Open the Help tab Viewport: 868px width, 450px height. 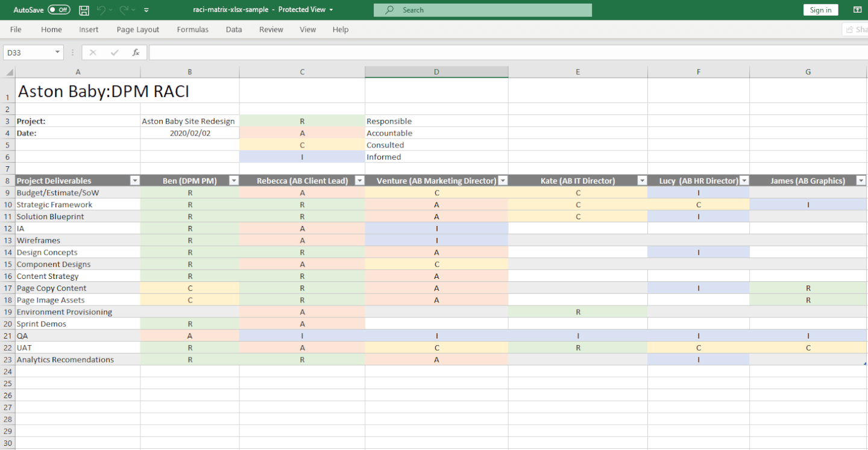341,30
